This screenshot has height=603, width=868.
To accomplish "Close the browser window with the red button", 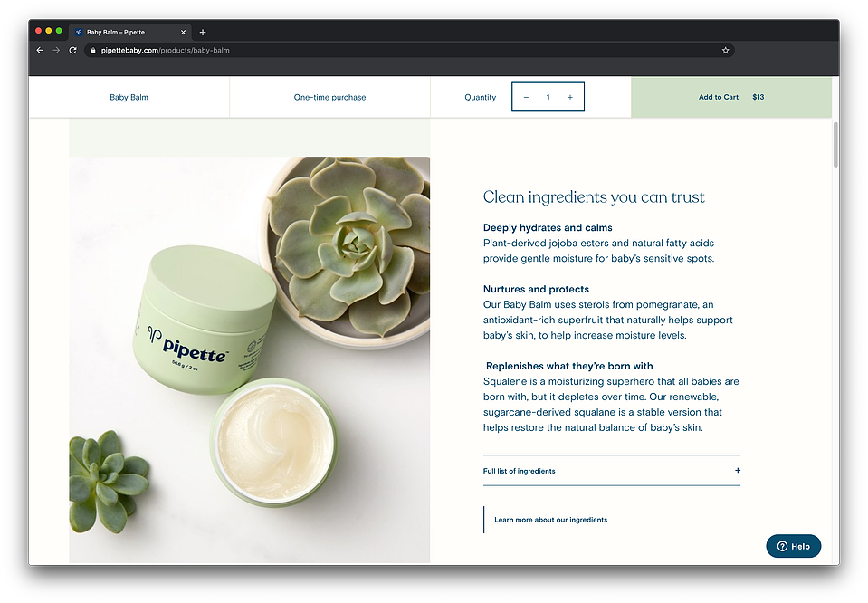I will 38,31.
